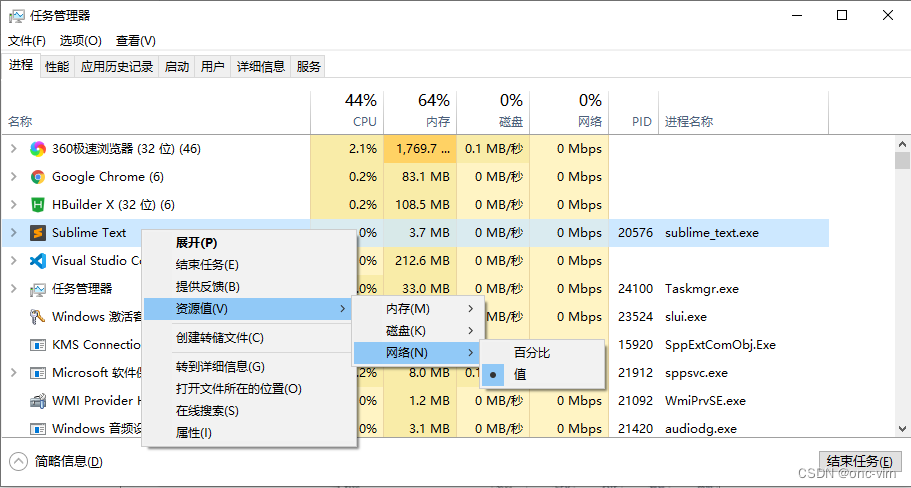Open the 网络(N) submenu

(418, 353)
